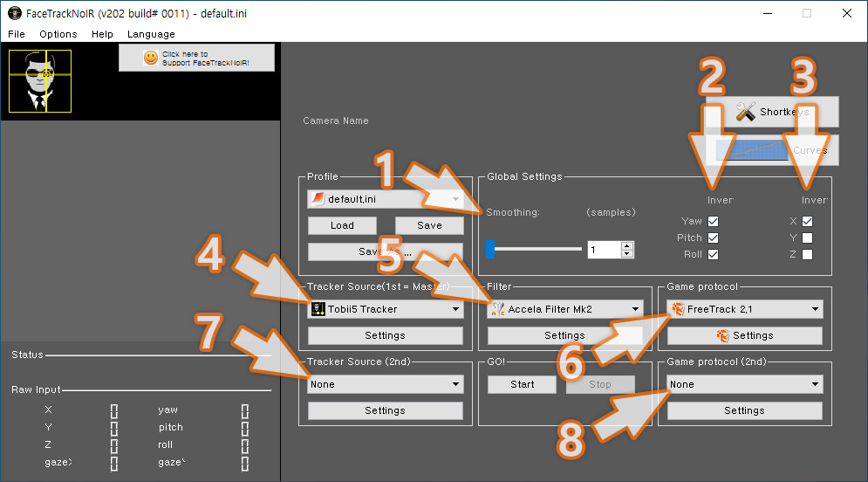Increase smoothing samples with up arrow
Screen dimensions: 868x482
[626, 246]
